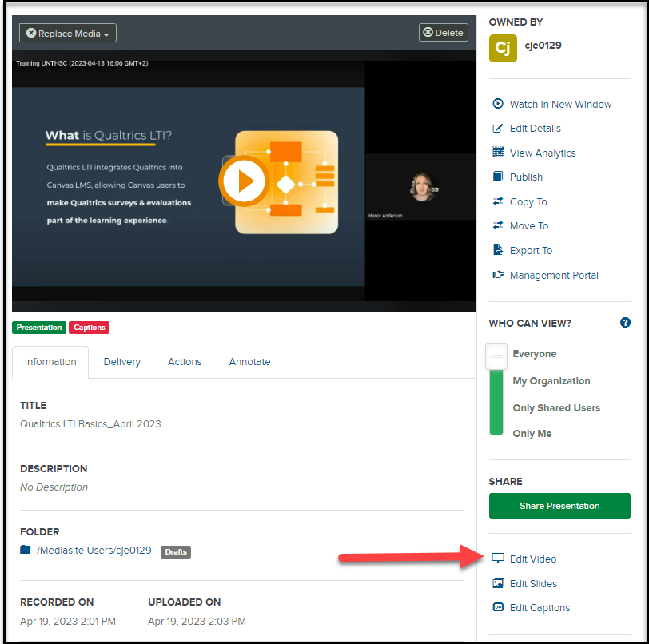The width and height of the screenshot is (649, 644).
Task: Click the green Presentation badge
Action: pos(39,328)
